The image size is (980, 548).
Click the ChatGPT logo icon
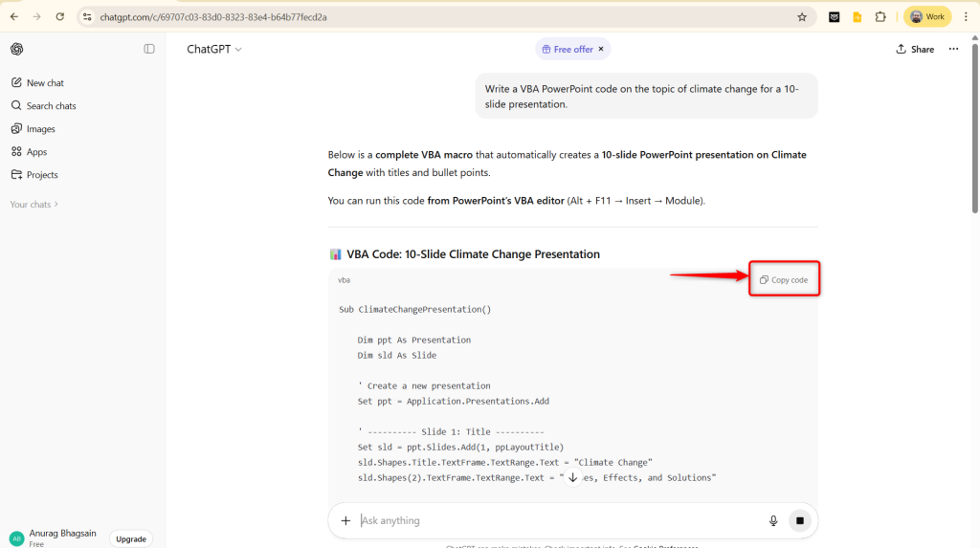point(17,49)
